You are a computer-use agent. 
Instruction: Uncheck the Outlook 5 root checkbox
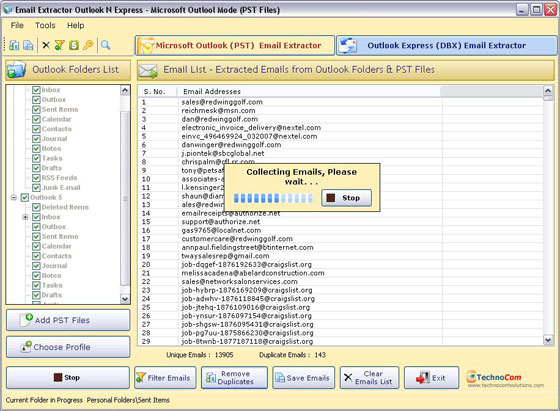25,197
